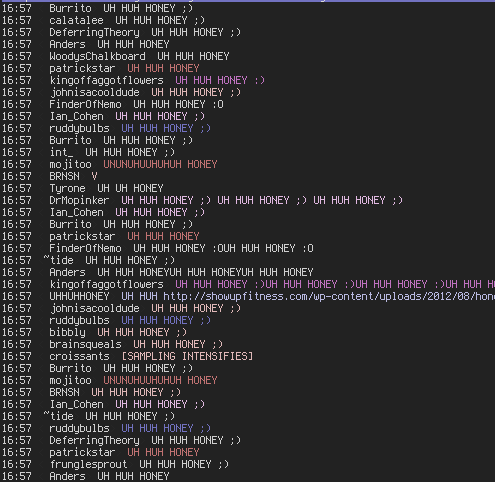Viewport: 495px width, 482px height.
Task: Select Anders's run-together HONEYUH HUH message
Action: (205, 272)
